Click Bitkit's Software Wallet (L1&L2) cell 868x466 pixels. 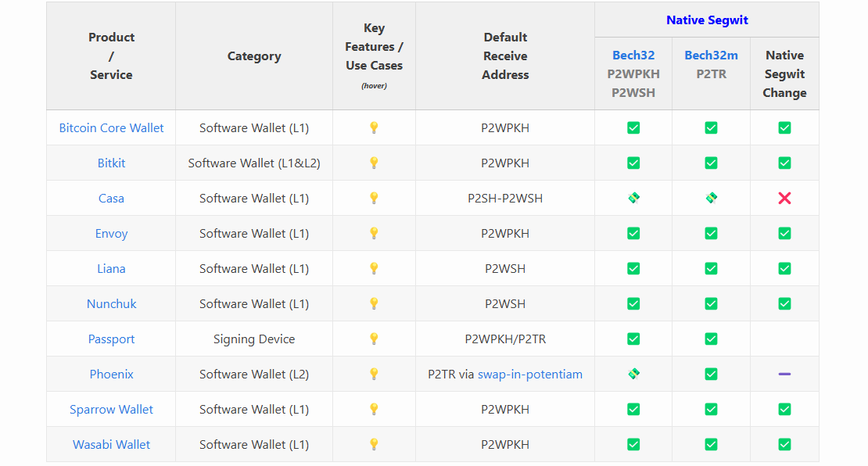pos(254,163)
